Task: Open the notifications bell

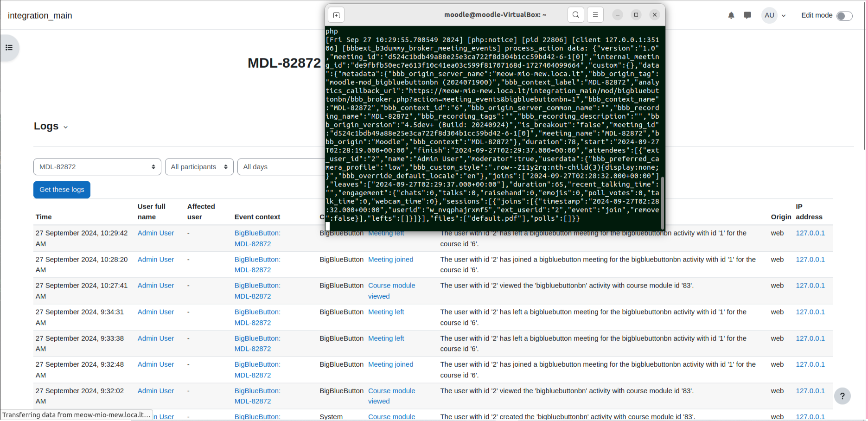Action: (x=731, y=15)
